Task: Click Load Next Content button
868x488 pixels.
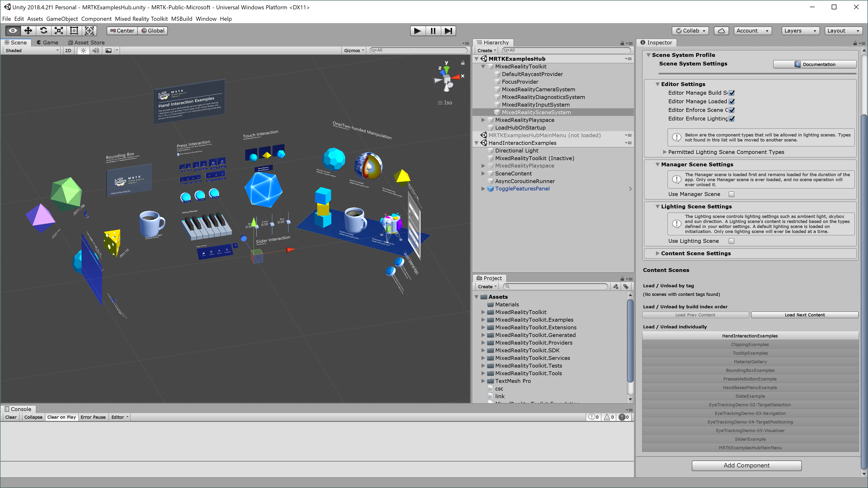Action: (804, 314)
